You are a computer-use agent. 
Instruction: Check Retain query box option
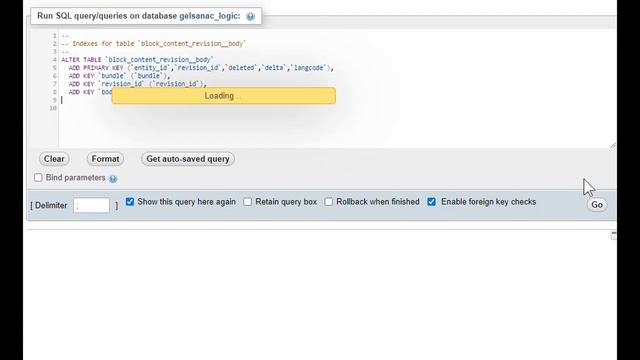pos(247,202)
